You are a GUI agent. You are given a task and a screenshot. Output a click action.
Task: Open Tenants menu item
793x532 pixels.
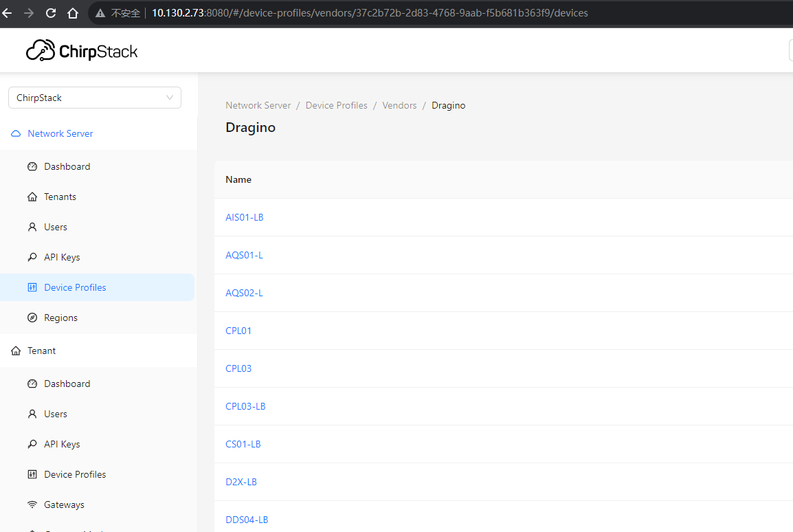point(97,197)
